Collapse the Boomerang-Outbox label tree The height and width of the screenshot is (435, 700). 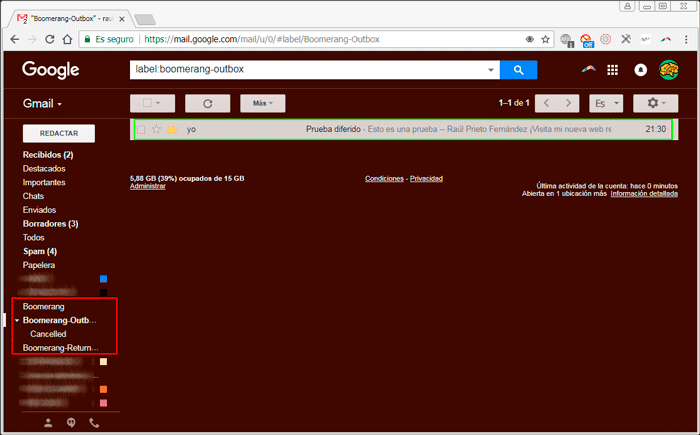pos(17,320)
